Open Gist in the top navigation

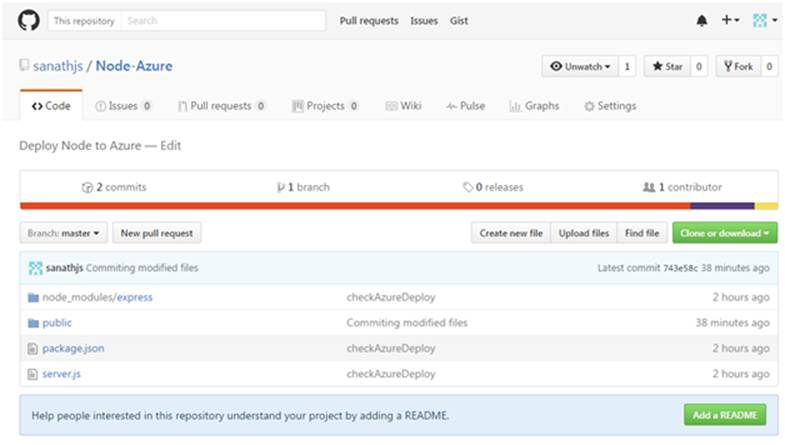tap(459, 21)
